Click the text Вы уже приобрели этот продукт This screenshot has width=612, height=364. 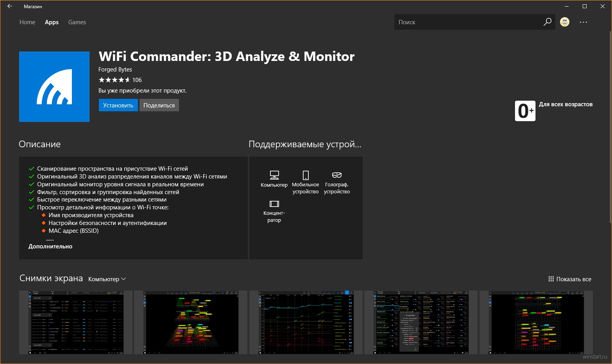coord(143,91)
